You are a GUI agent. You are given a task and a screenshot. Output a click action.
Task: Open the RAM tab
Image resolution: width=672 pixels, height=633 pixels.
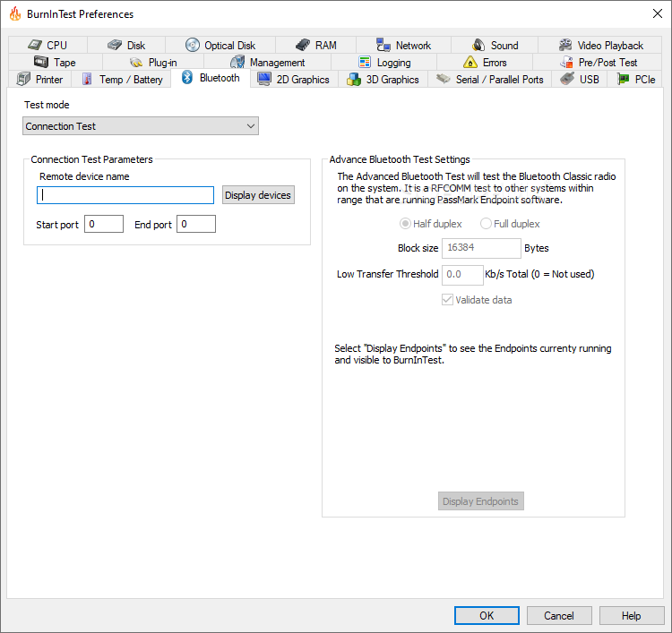pos(315,45)
